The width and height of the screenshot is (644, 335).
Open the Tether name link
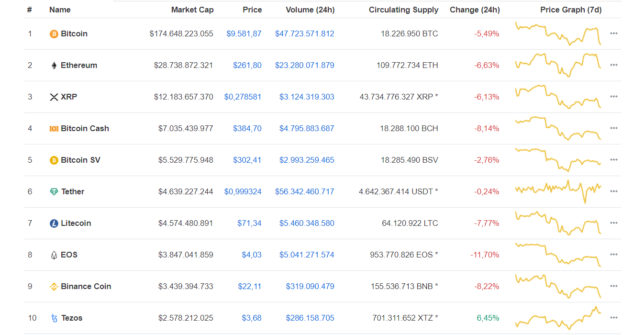(73, 191)
